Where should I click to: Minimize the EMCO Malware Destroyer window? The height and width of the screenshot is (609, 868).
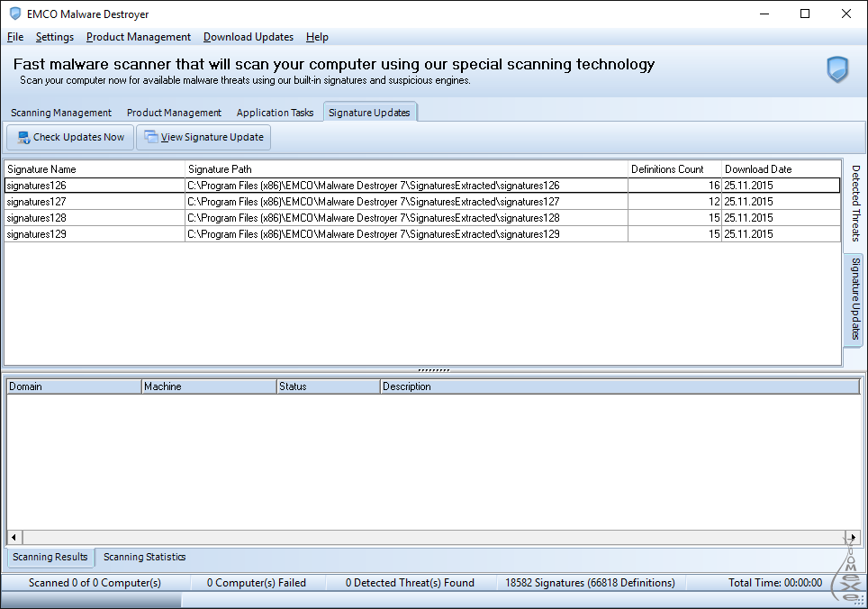pyautogui.click(x=764, y=14)
